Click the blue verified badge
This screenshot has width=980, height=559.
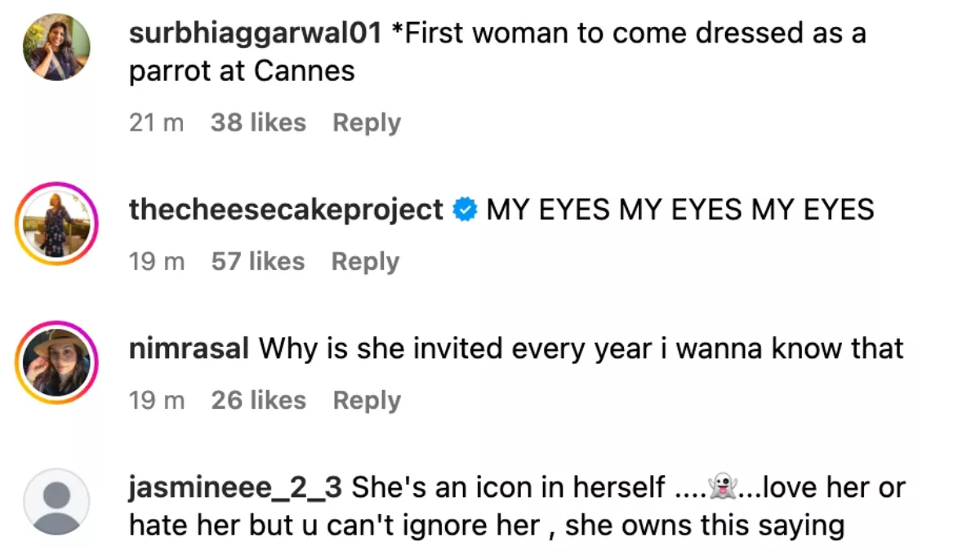pos(465,211)
